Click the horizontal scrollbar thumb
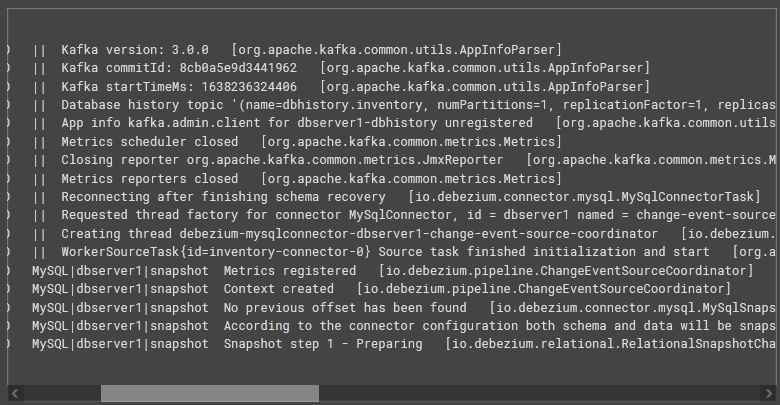This screenshot has width=780, height=405. [x=210, y=394]
